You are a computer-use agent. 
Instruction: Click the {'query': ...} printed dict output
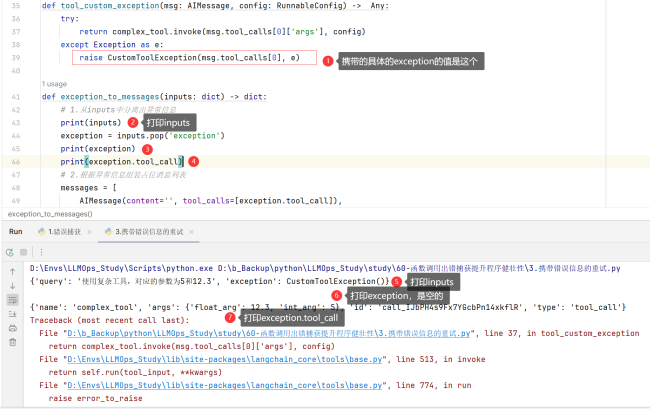coord(209,281)
